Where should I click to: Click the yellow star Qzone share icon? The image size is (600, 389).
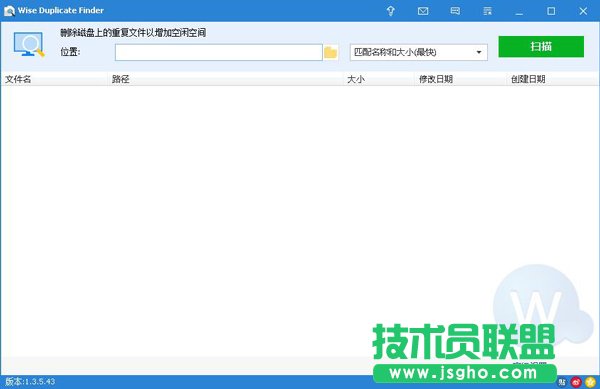tap(590, 382)
